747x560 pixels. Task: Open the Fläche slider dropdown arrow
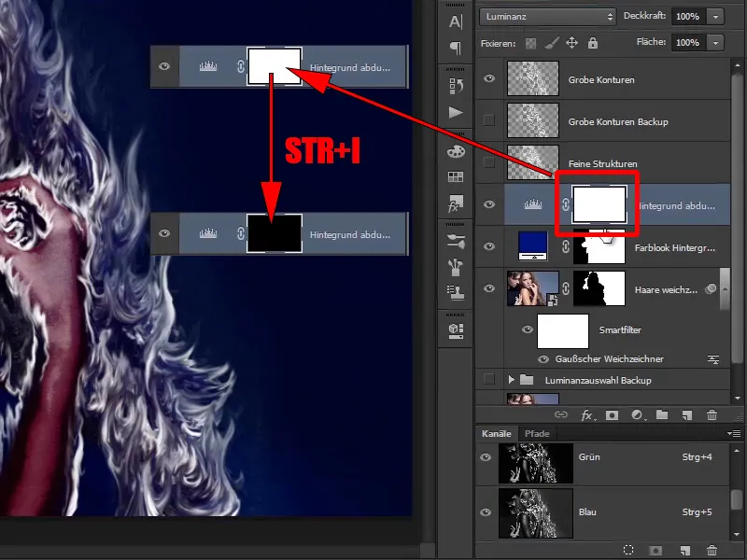715,43
